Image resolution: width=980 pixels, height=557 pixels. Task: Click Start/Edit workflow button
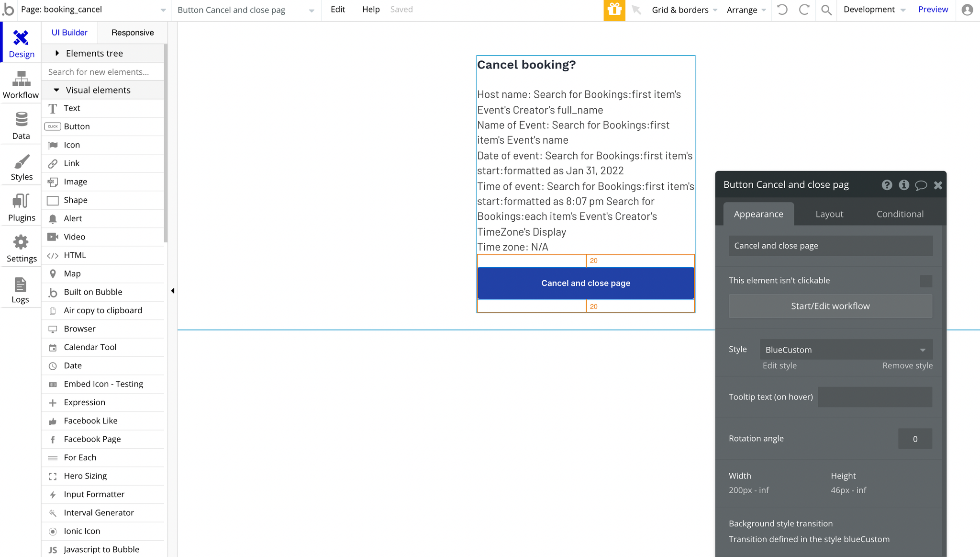click(x=830, y=306)
